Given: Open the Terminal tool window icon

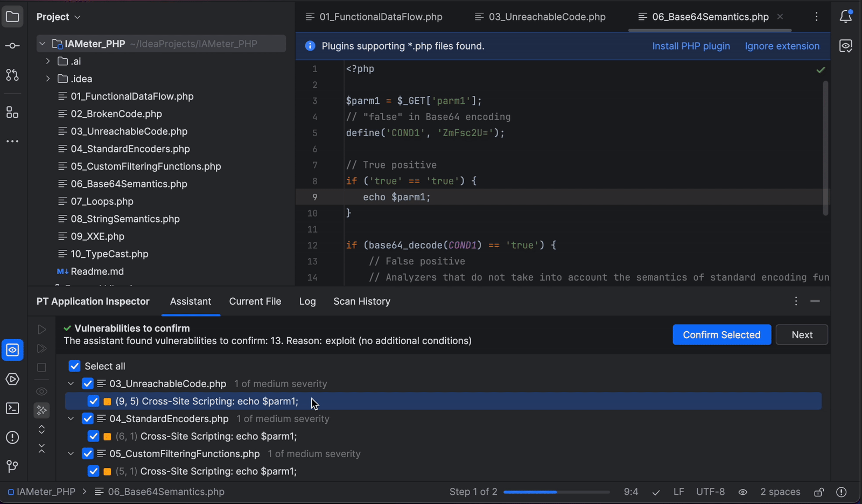Looking at the screenshot, I should (12, 409).
